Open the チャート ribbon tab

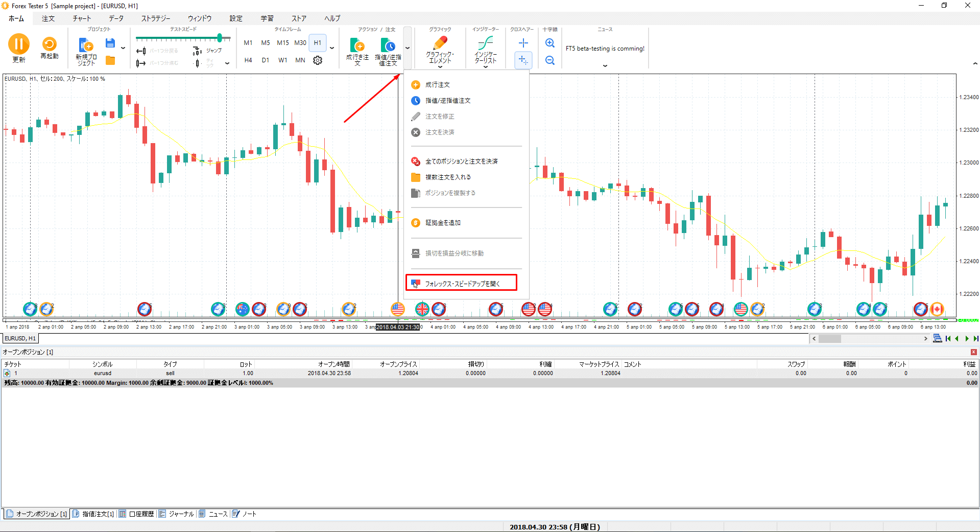click(82, 18)
